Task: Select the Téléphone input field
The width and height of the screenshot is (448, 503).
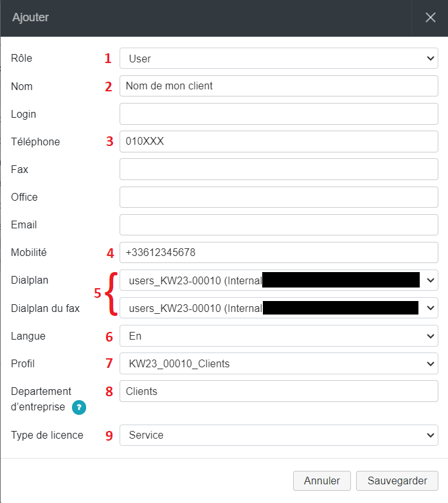Action: (x=278, y=142)
